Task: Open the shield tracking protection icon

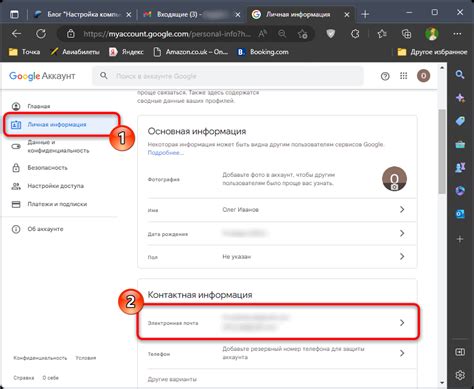Action: pos(330,34)
